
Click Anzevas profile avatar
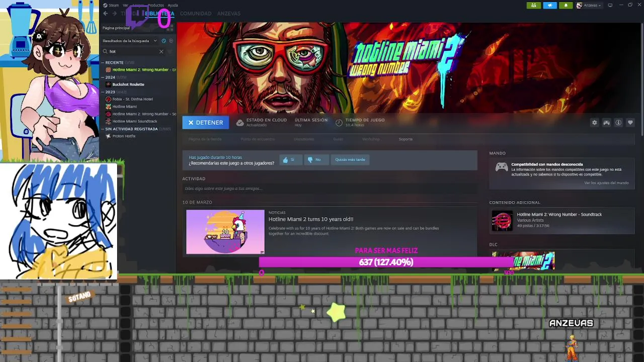point(579,6)
